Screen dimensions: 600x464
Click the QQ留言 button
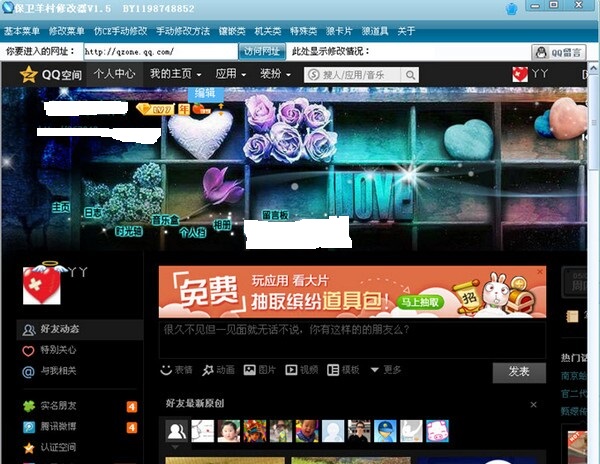tap(559, 52)
